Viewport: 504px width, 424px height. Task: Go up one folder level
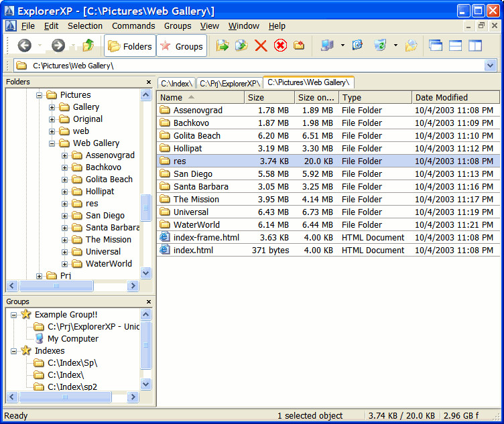(x=88, y=46)
